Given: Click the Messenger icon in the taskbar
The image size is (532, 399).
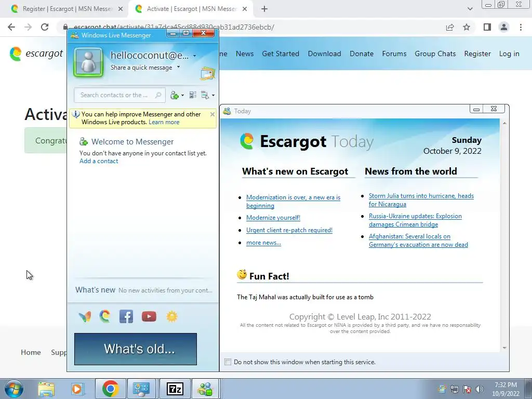Looking at the screenshot, I should tap(205, 389).
